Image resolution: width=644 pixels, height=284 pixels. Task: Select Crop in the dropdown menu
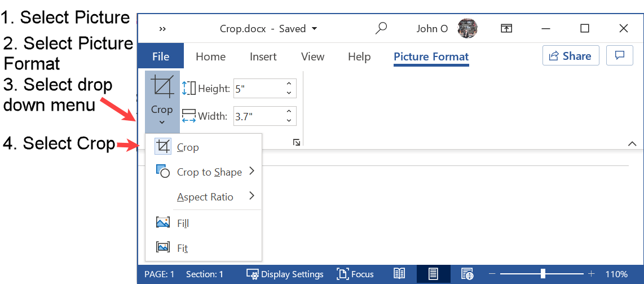pyautogui.click(x=187, y=147)
